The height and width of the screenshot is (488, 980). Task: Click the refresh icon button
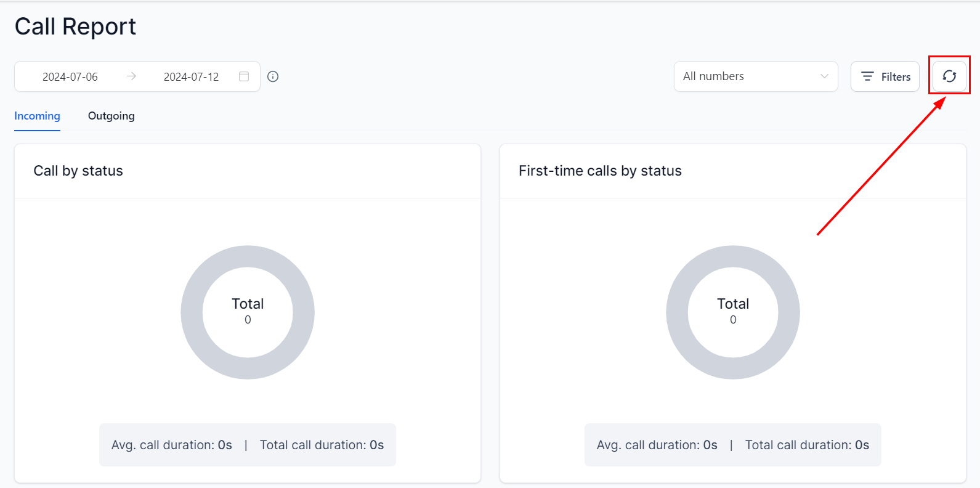[949, 76]
